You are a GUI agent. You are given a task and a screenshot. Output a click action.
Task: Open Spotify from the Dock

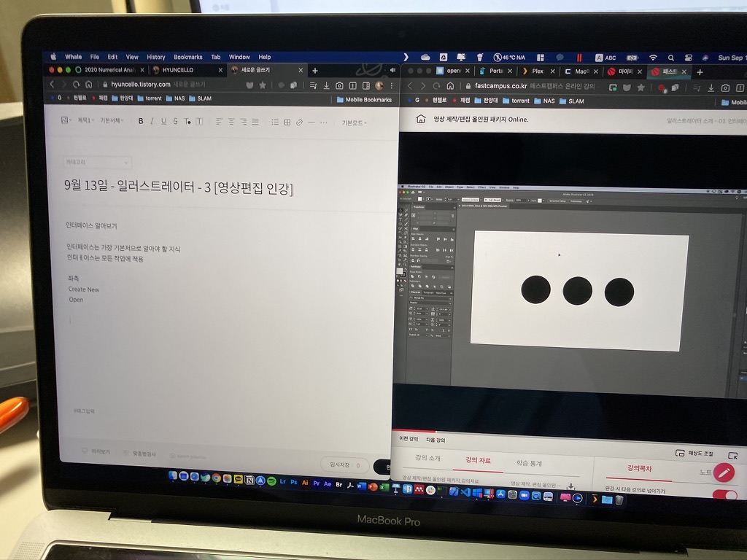click(271, 481)
